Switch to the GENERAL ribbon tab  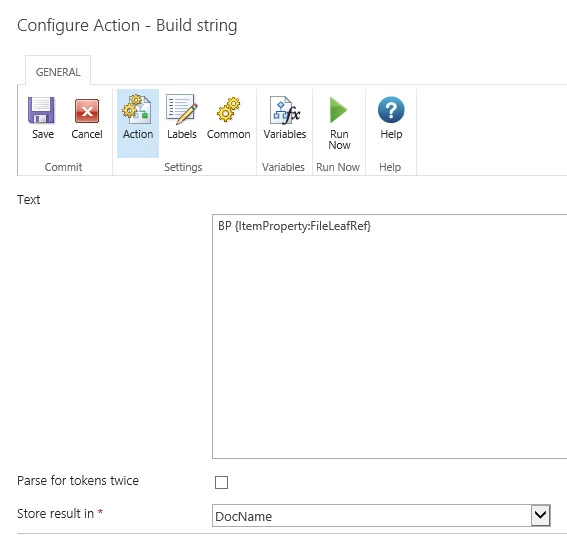click(x=58, y=72)
